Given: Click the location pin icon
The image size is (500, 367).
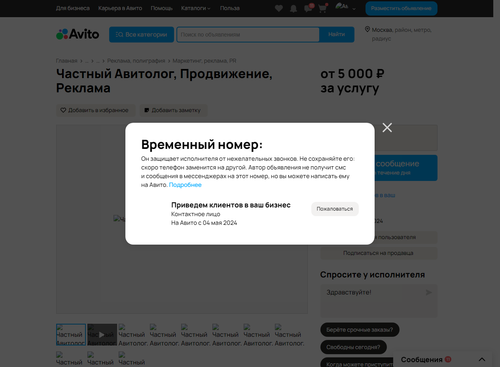Looking at the screenshot, I should click(367, 29).
